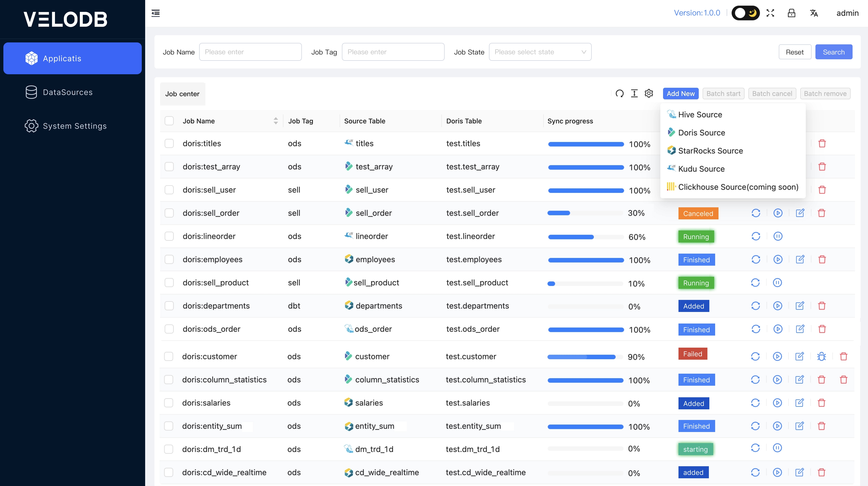Check the select-all checkbox in table header
This screenshot has height=486, width=868.
169,121
